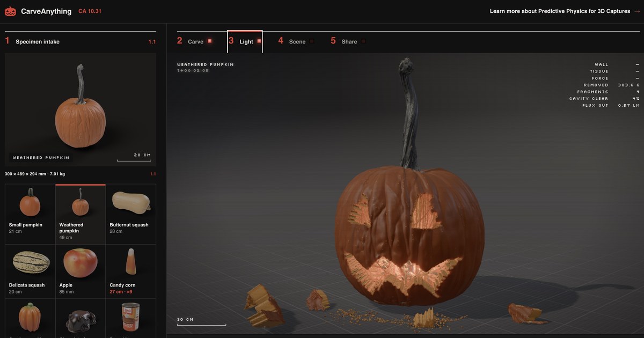644x338 pixels.
Task: Select the Specimen intake step
Action: point(80,41)
